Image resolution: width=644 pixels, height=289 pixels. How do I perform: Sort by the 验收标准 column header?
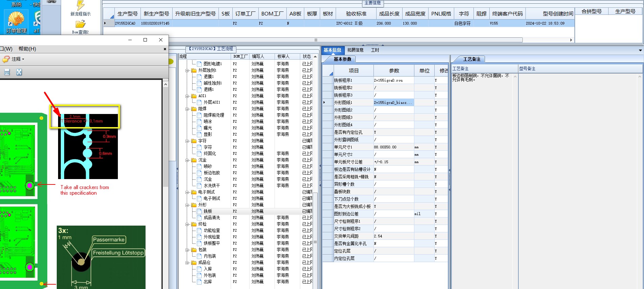(x=356, y=14)
